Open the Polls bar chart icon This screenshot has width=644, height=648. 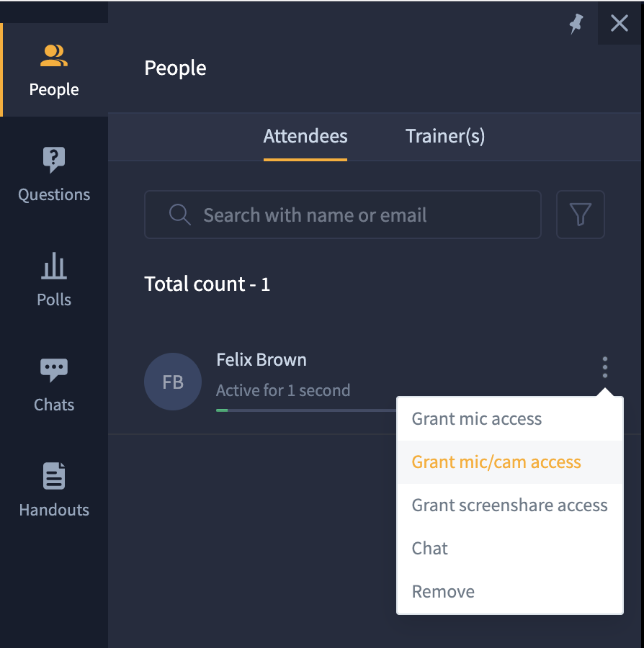(x=54, y=266)
